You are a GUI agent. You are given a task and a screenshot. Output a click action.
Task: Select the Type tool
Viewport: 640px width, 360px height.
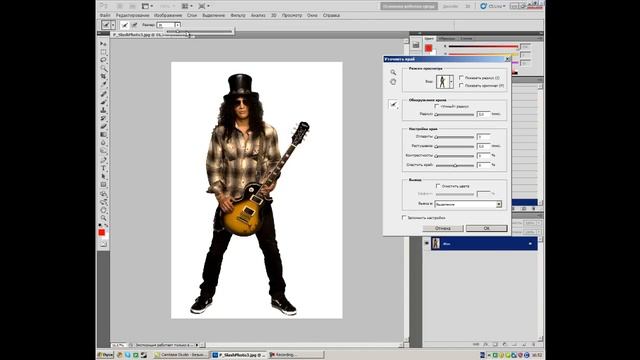(103, 168)
